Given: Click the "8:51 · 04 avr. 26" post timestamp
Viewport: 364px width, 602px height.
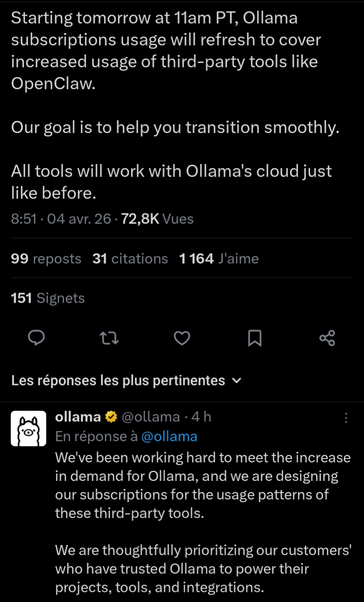Looking at the screenshot, I should (x=61, y=219).
